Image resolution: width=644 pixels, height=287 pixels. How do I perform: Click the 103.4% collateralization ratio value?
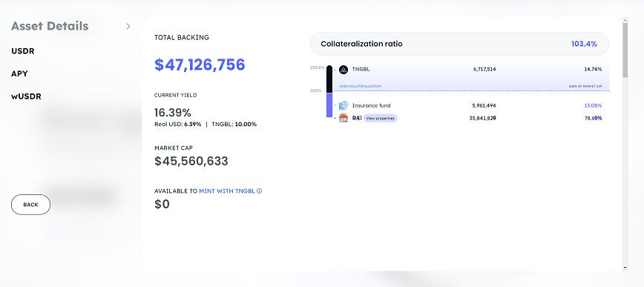pos(584,44)
